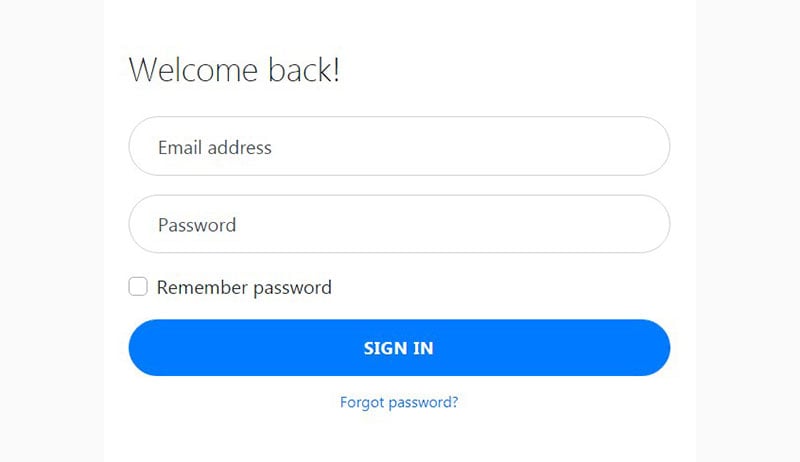The width and height of the screenshot is (800, 462).
Task: Focus the Password input field
Action: pos(399,224)
